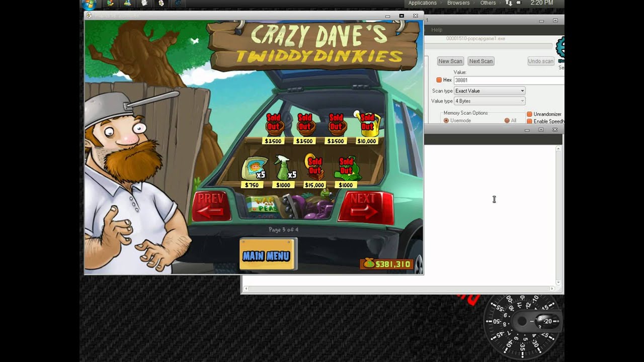Open the Help menu in Cheat Engine
The width and height of the screenshot is (644, 362).
[x=437, y=30]
